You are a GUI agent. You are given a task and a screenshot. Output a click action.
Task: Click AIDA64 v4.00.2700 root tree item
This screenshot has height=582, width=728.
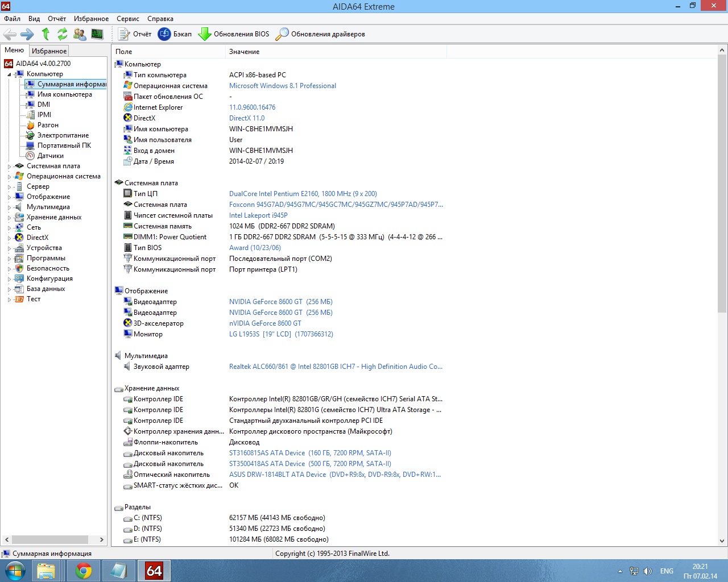tap(43, 64)
